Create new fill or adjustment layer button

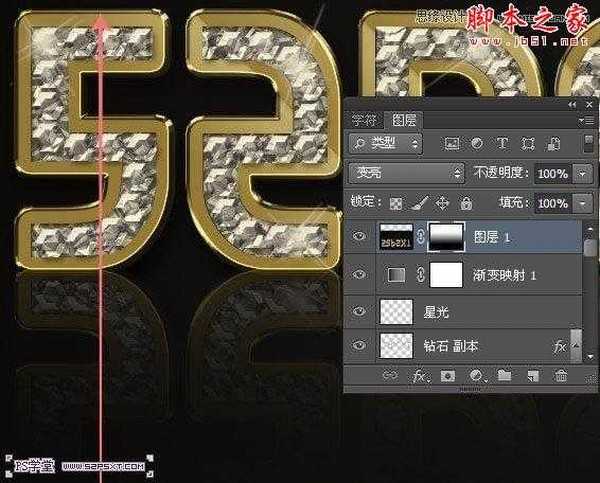(x=477, y=376)
